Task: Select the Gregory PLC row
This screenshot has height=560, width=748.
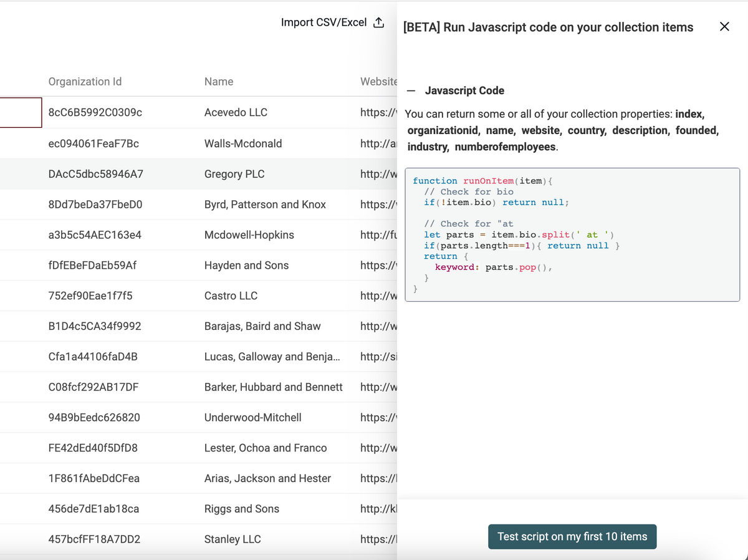Action: click(x=234, y=174)
